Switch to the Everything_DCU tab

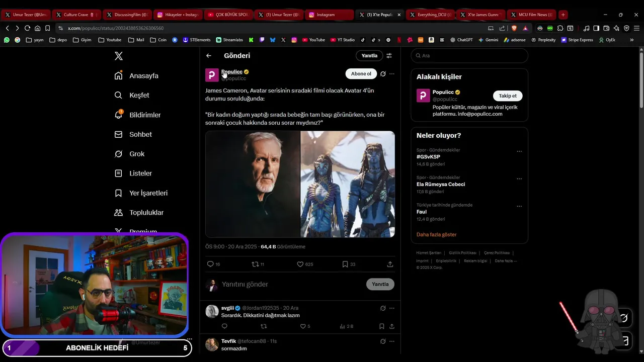tap(430, 15)
